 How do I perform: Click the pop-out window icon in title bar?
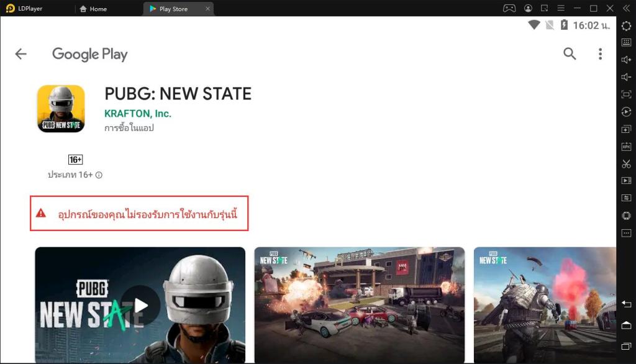pos(544,8)
